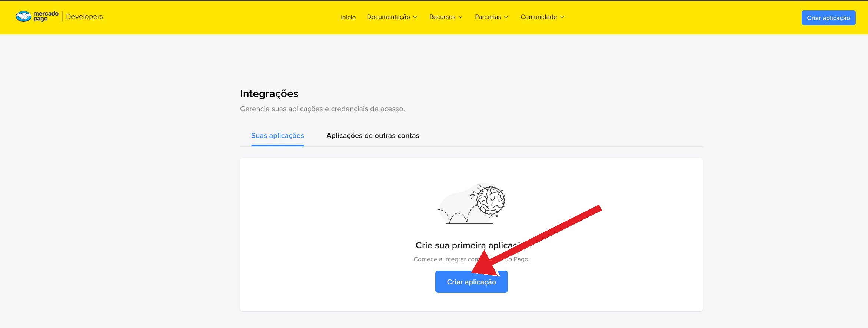The image size is (868, 328).
Task: Open the Documentação menu
Action: (392, 17)
